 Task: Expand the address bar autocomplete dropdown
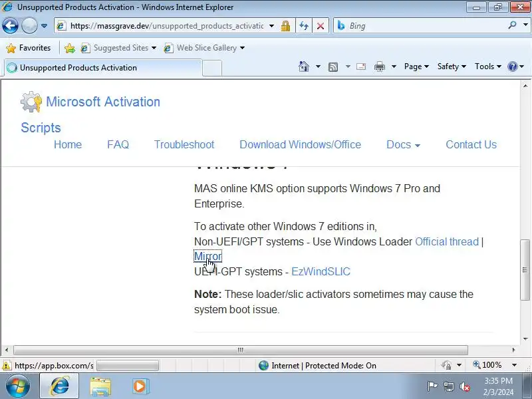pos(271,26)
